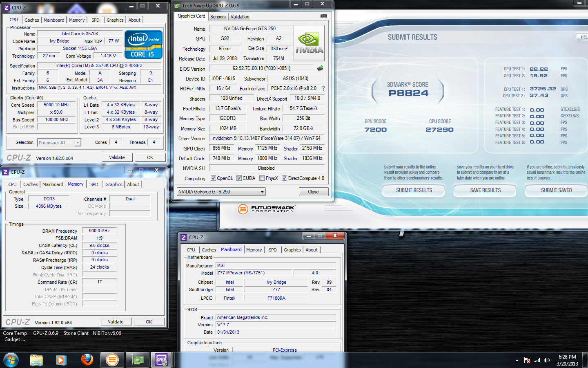Image resolution: width=588 pixels, height=368 pixels.
Task: Click the Futuremark Corporation logo
Action: 267,209
